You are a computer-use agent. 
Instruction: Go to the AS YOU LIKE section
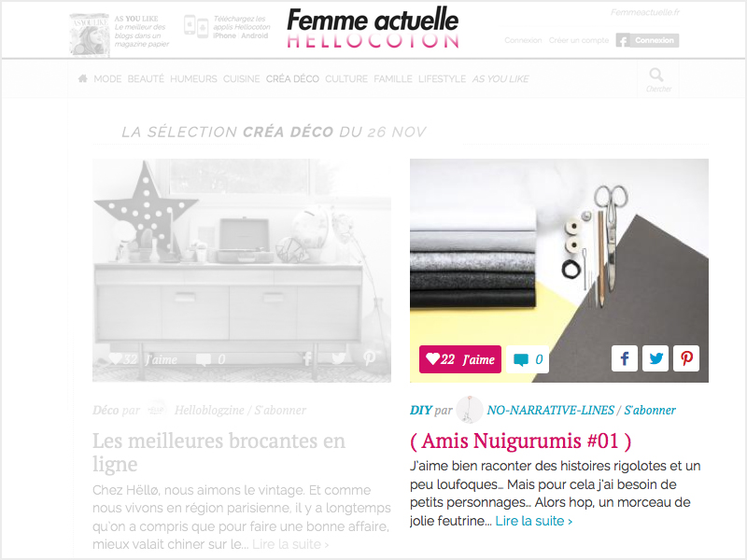click(500, 79)
